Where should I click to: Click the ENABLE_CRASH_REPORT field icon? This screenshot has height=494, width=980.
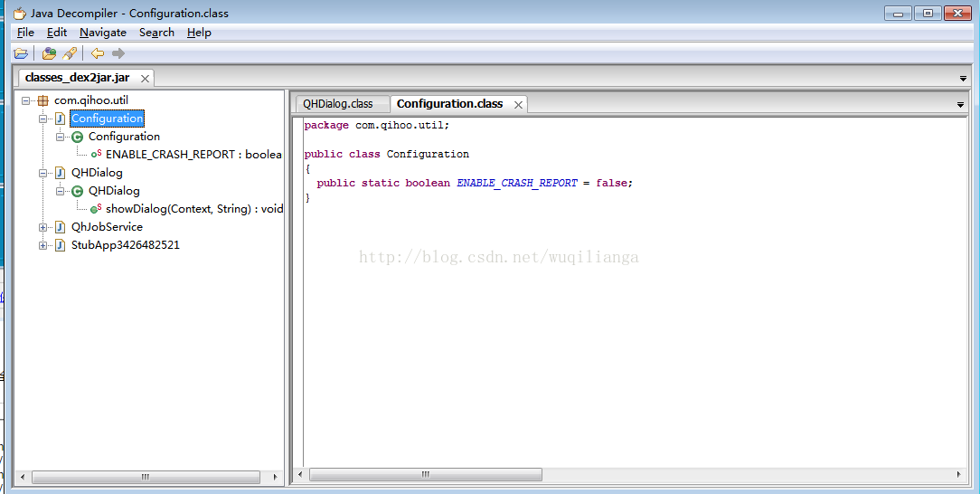coord(96,154)
